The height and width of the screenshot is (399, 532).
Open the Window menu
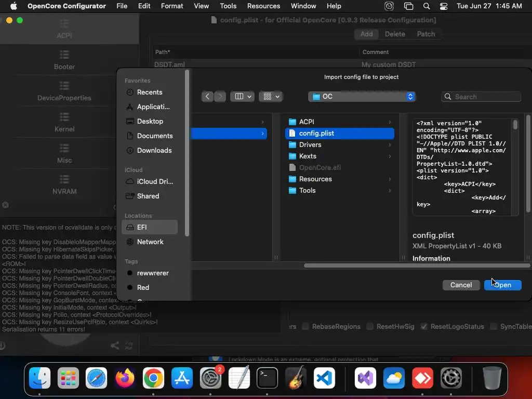(x=303, y=6)
